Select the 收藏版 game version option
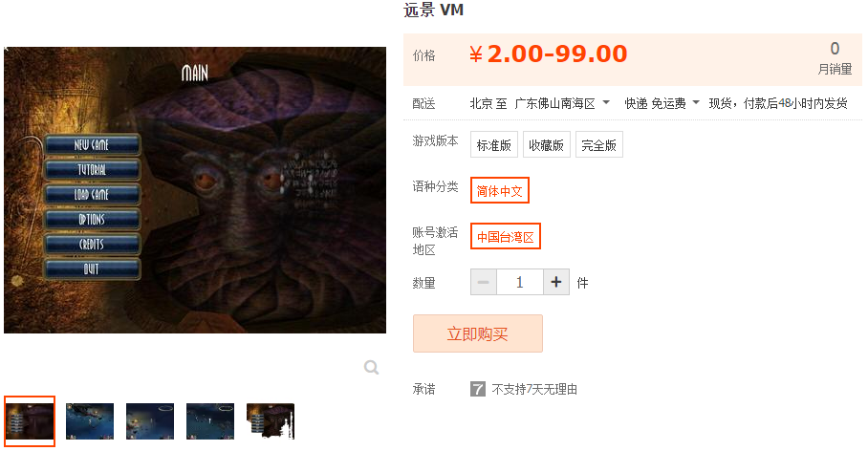 547,144
